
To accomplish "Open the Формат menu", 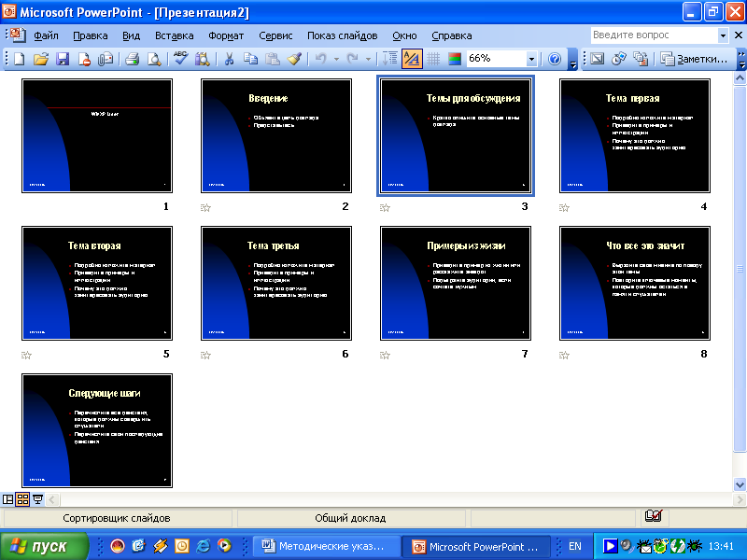I will [226, 35].
